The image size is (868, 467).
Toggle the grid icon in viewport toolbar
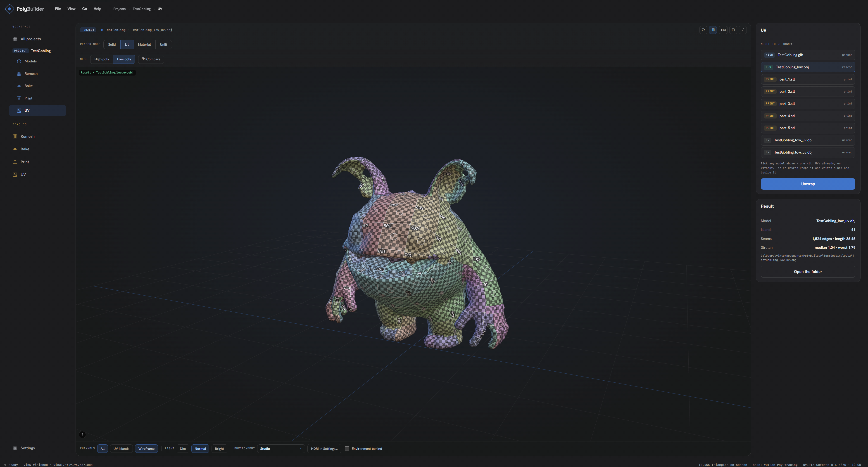[x=713, y=30]
